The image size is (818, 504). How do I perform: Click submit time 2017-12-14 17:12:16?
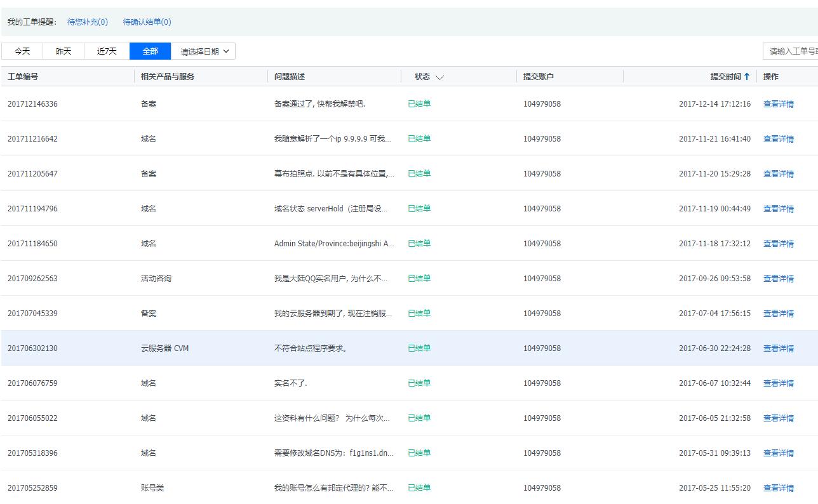point(714,104)
